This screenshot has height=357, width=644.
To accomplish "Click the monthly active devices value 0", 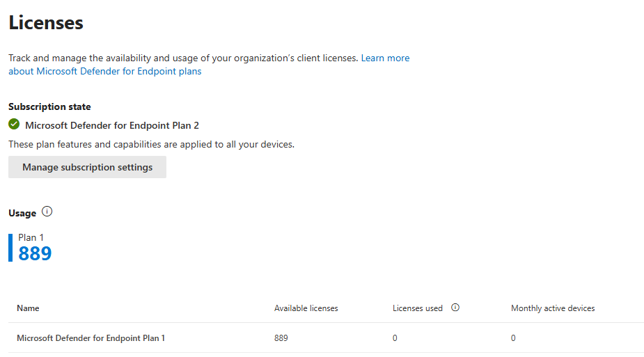I will (513, 338).
